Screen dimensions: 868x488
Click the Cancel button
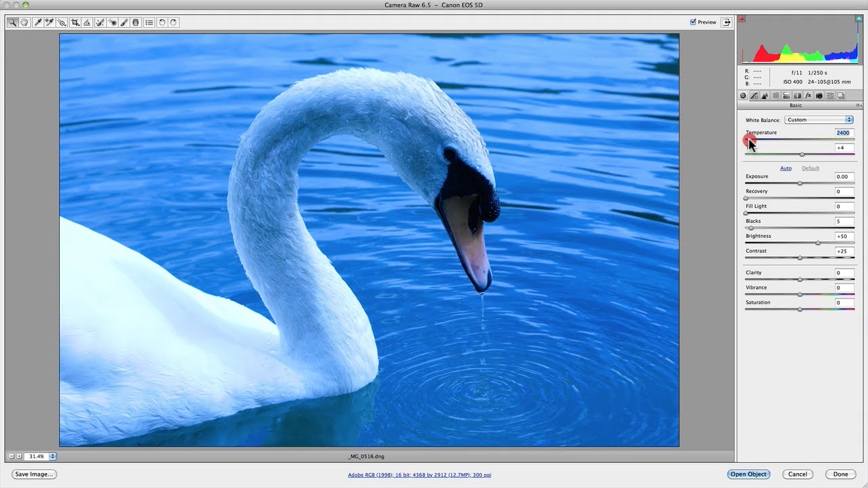coord(797,474)
